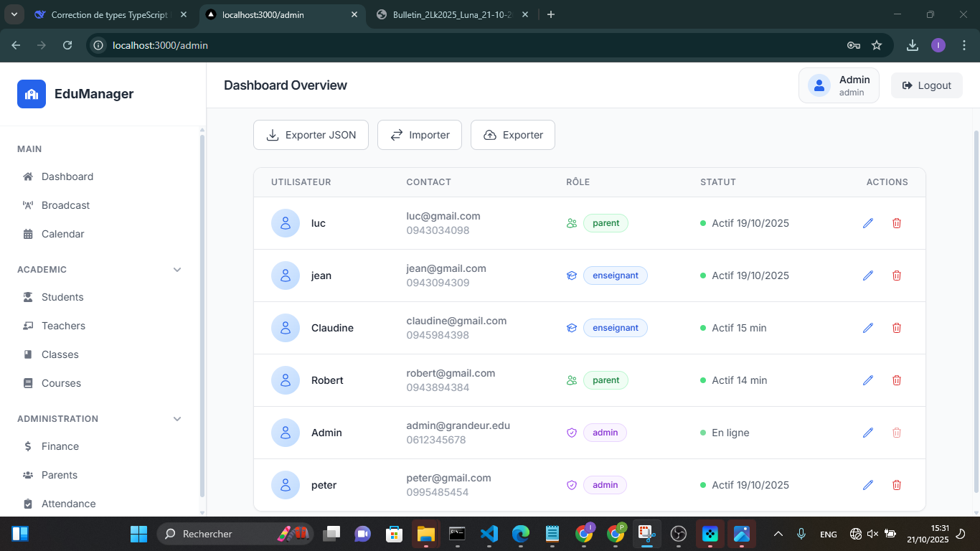Open Broadcast in the sidebar
The width and height of the screenshot is (980, 551).
[65, 205]
